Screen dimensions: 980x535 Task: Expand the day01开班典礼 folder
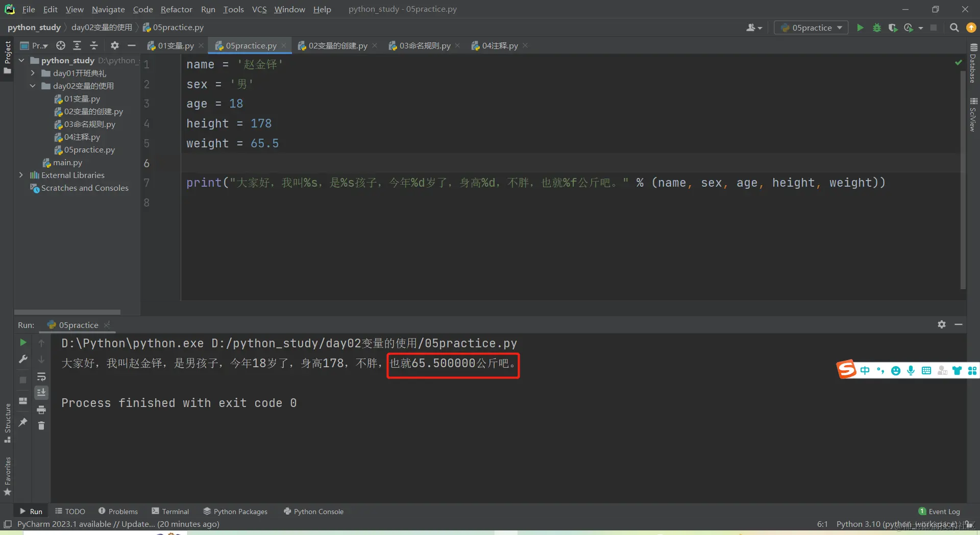tap(33, 73)
